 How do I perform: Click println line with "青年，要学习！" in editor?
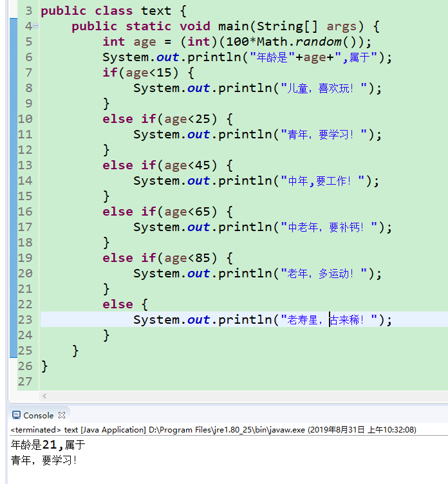[x=257, y=135]
